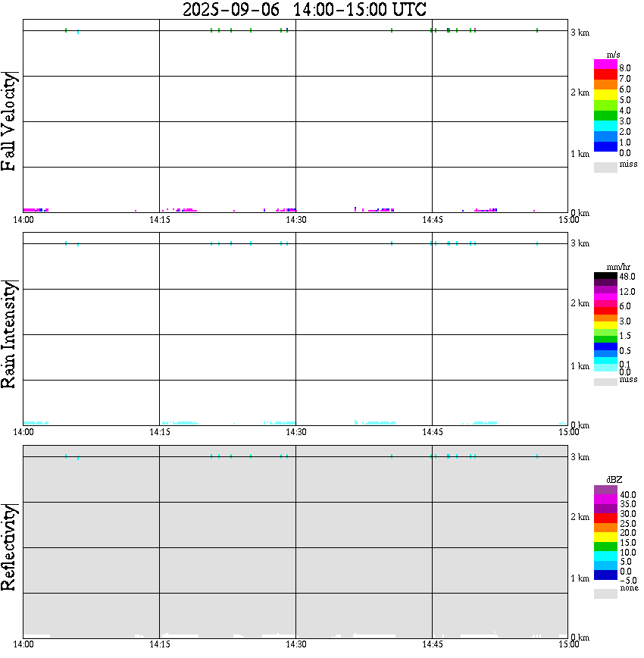The image size is (644, 658).
Task: Click the grey 'miss' swatch in the Fall Velocity legend
Action: 605,167
